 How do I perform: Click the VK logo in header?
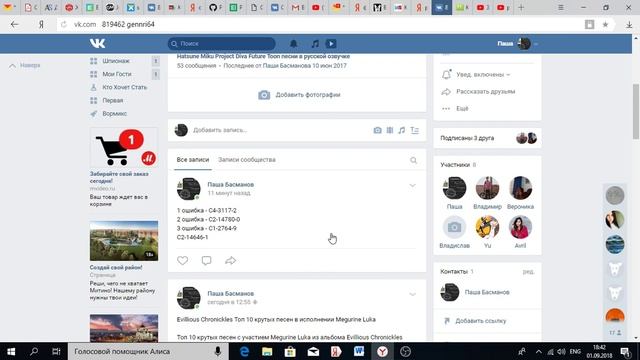point(98,43)
